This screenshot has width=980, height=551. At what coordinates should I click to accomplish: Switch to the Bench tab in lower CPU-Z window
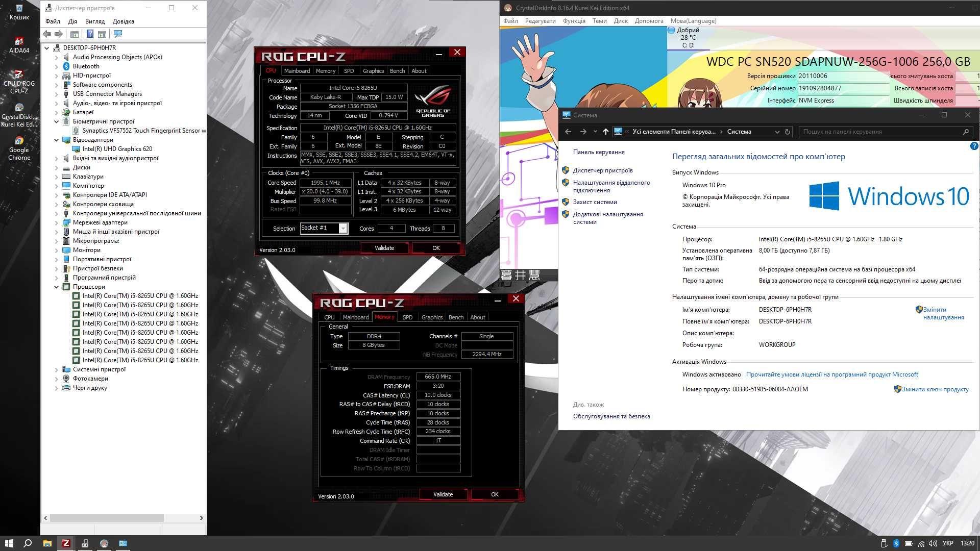(456, 317)
